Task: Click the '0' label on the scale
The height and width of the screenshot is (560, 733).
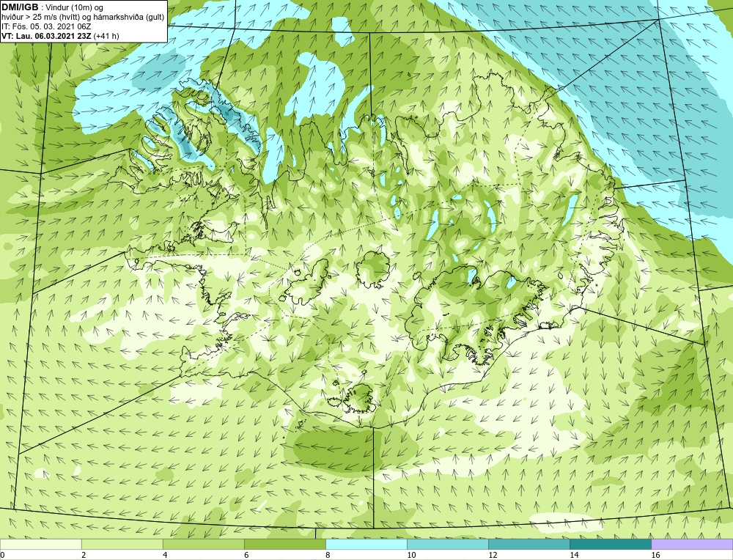Action: pyautogui.click(x=2, y=556)
